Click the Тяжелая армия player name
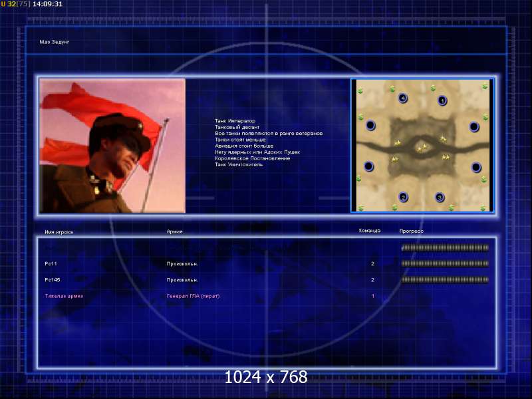The height and width of the screenshot is (399, 532). point(64,296)
